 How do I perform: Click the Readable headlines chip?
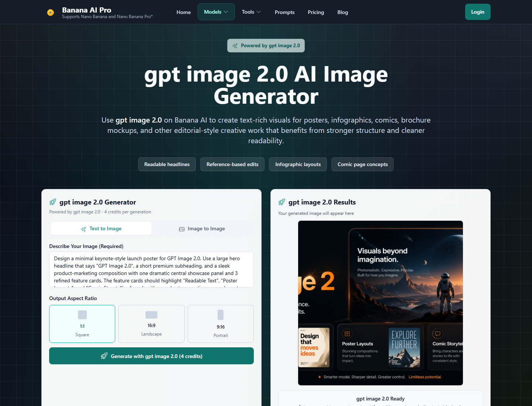167,164
